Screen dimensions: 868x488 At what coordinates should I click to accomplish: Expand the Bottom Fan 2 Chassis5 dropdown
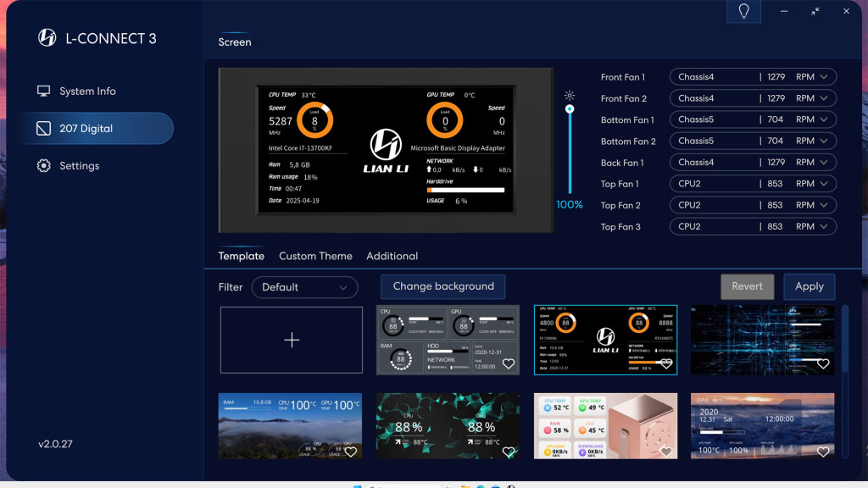[753, 141]
